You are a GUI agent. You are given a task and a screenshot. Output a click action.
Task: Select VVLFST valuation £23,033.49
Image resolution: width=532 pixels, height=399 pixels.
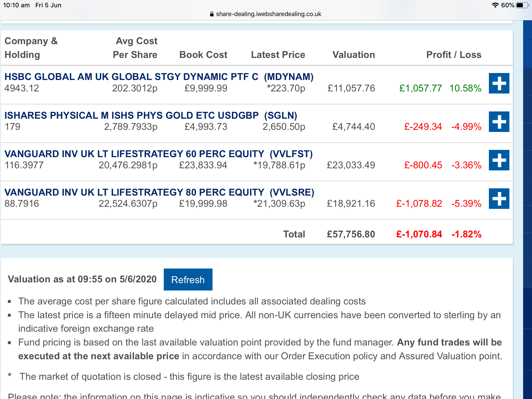(x=351, y=165)
